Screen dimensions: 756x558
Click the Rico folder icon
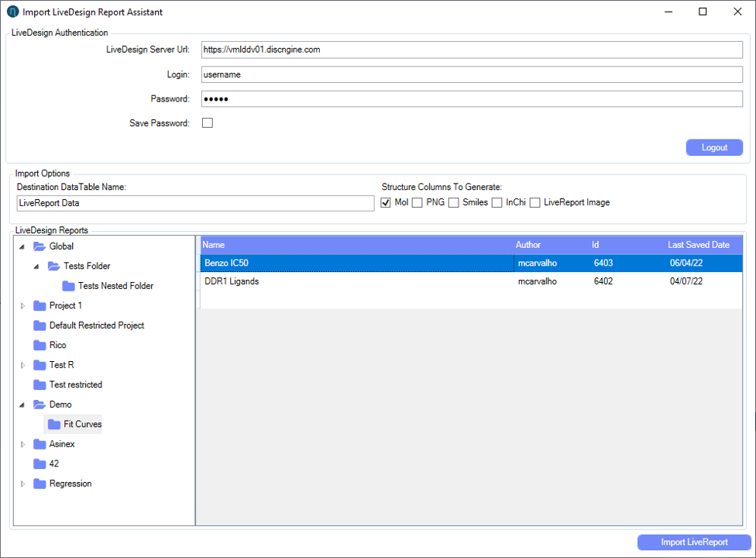coord(40,346)
